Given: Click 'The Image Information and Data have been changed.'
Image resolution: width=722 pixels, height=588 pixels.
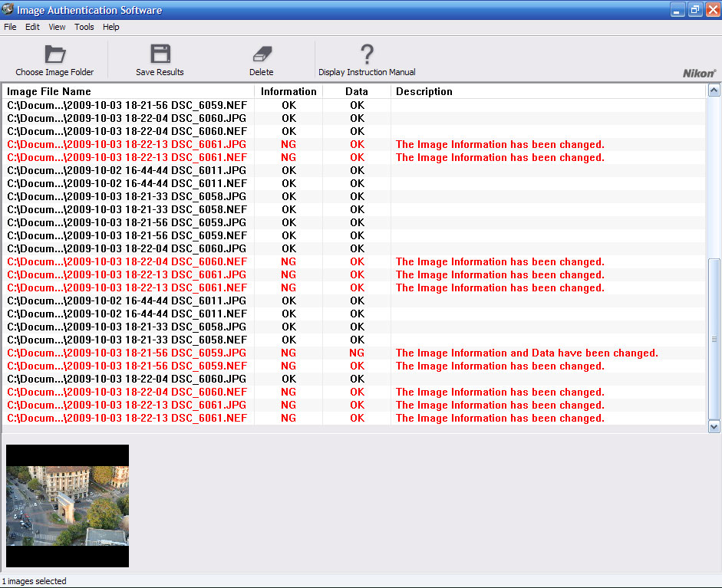Looking at the screenshot, I should tap(527, 353).
